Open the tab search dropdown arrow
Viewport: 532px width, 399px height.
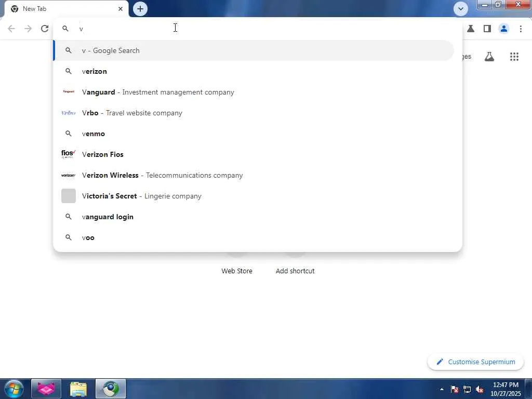(460, 9)
